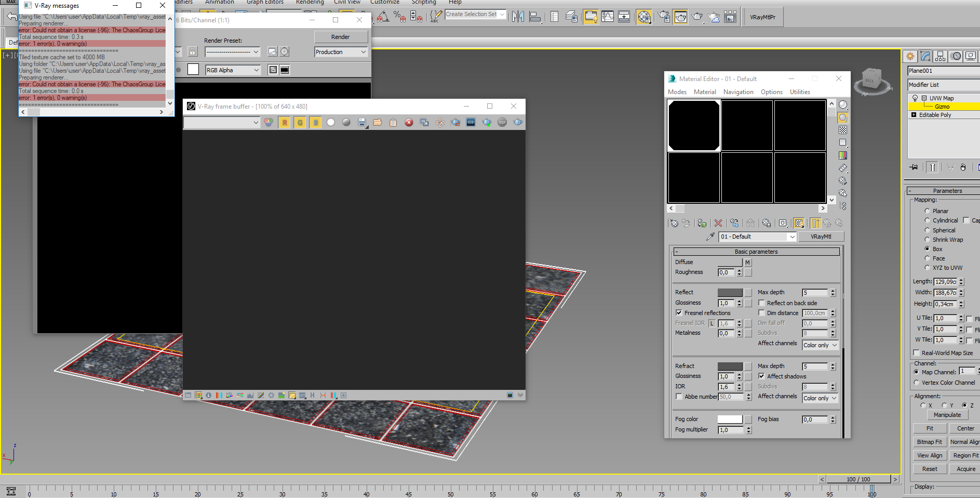Toggle Backlight in Material Editor side toolbar

pyautogui.click(x=843, y=117)
